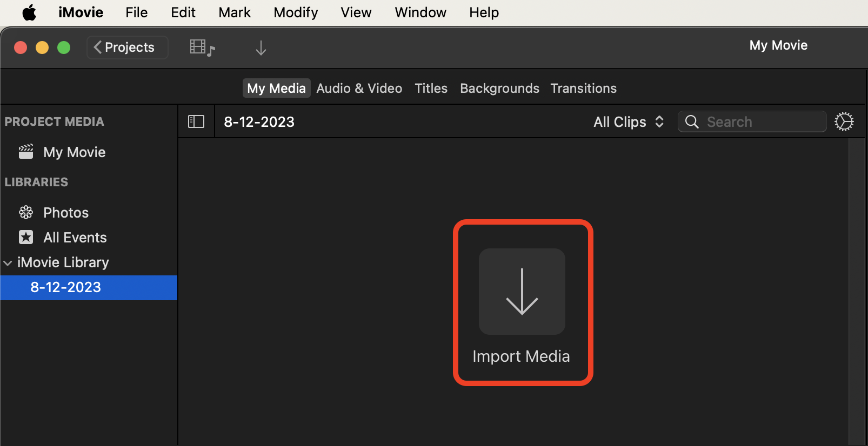Click the media browser film-and-music icon
The image size is (868, 446).
point(203,48)
